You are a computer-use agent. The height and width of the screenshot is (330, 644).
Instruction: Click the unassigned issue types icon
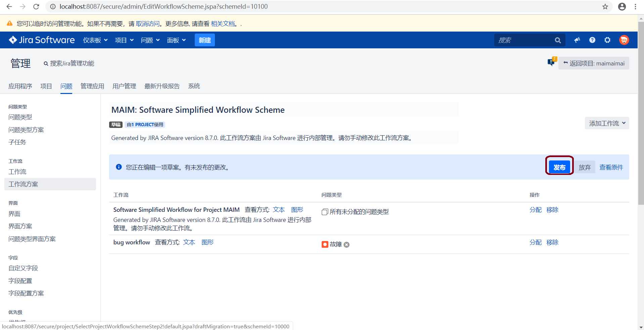coord(325,212)
